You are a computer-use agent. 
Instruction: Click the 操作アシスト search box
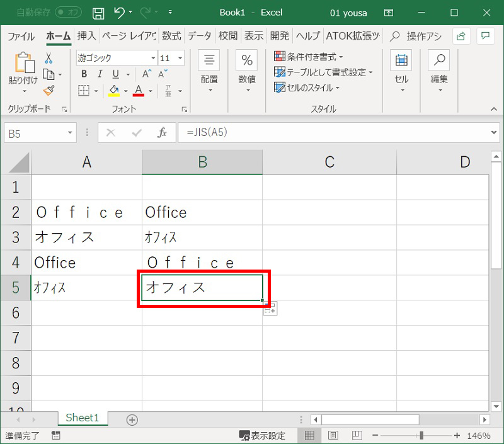416,36
